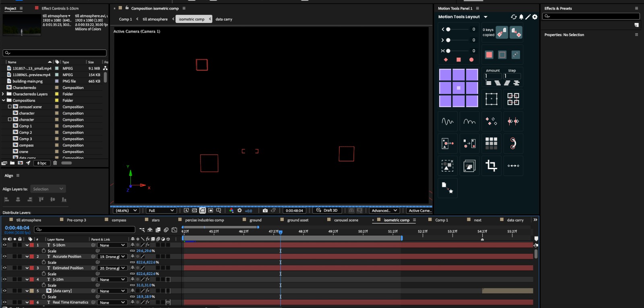
Task: Take a snapshot with the camera icon
Action: [x=265, y=211]
